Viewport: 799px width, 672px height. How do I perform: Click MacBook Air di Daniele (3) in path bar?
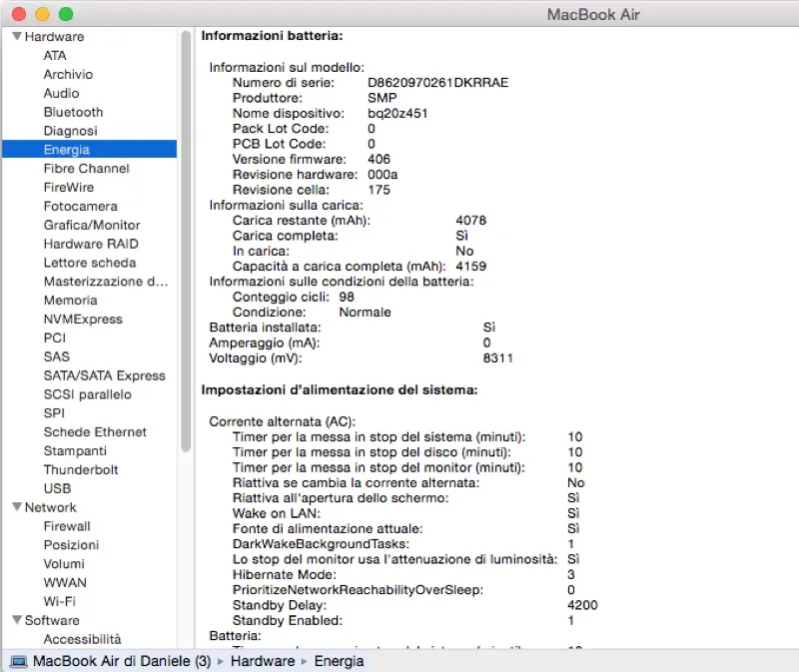coord(122,661)
